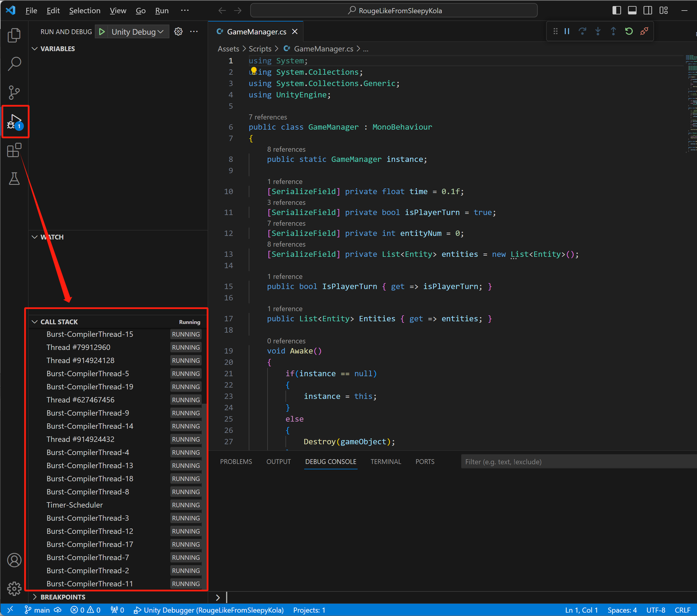Viewport: 697px width, 616px height.
Task: Click the Restart debug session icon
Action: click(629, 31)
